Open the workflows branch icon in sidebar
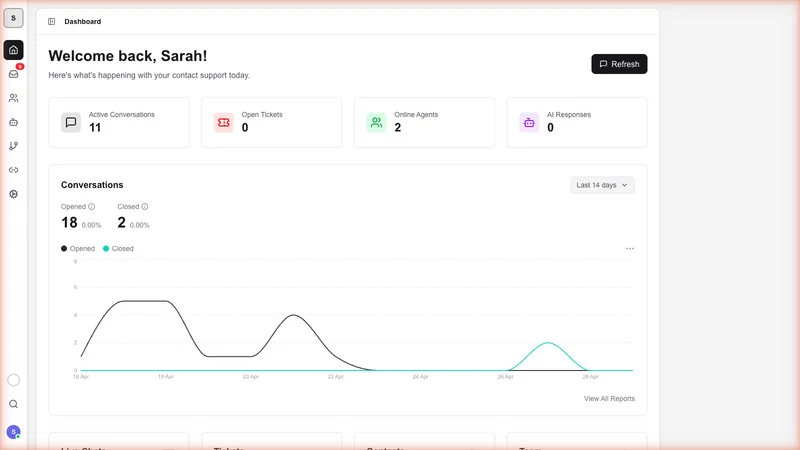 [13, 146]
